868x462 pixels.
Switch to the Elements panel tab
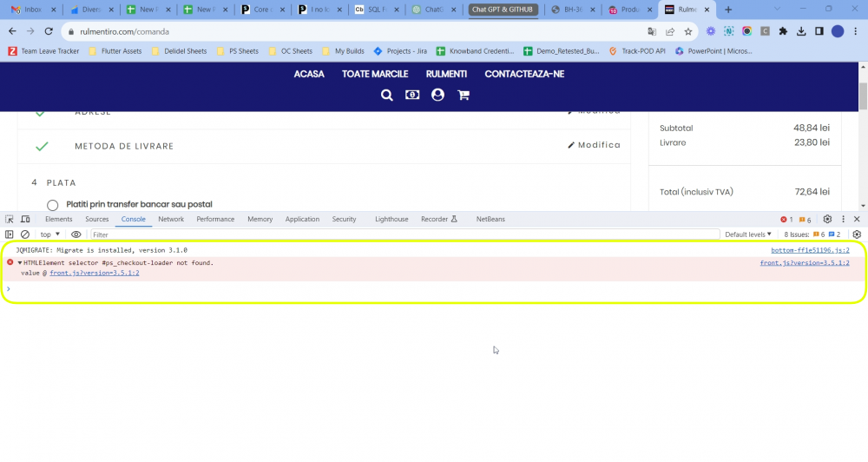(x=59, y=220)
